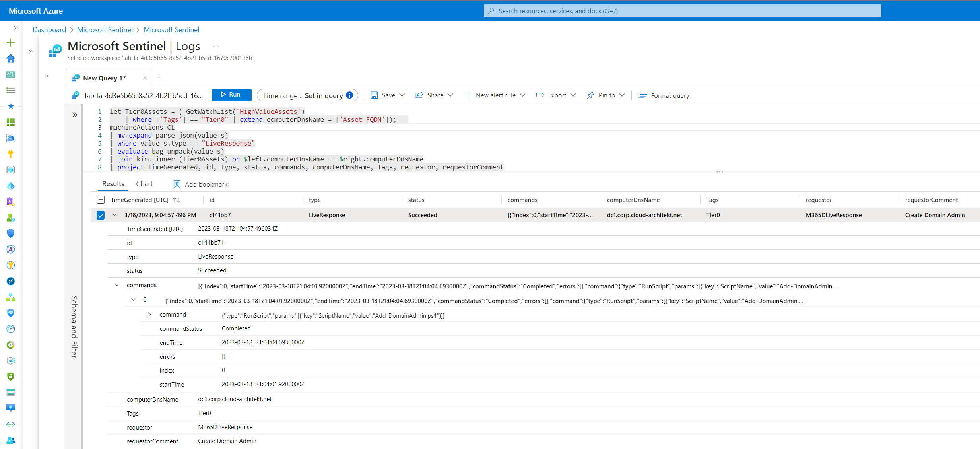Click the search resources, services, and docs box
This screenshot has width=980, height=449.
[x=682, y=11]
